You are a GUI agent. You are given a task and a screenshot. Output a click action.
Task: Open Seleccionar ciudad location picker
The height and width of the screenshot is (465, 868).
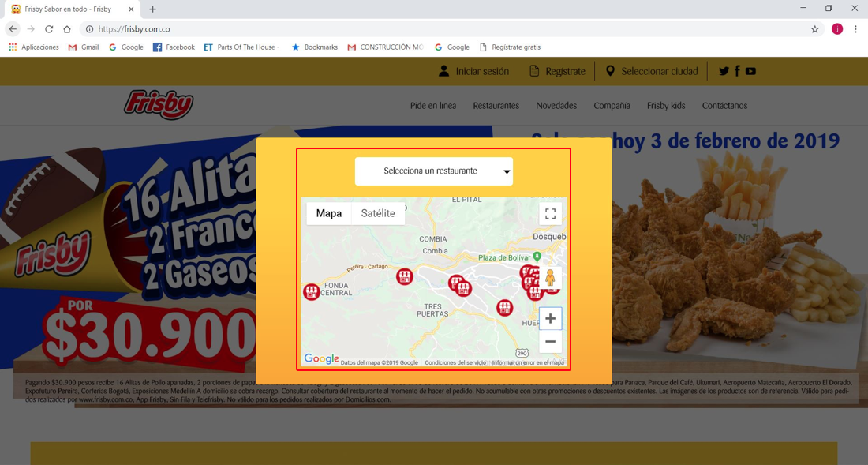point(652,71)
